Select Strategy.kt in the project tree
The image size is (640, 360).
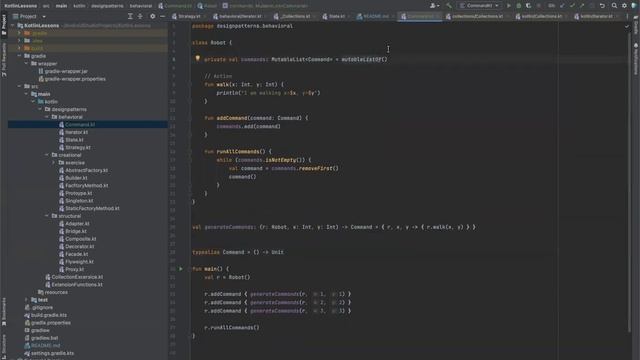point(78,147)
